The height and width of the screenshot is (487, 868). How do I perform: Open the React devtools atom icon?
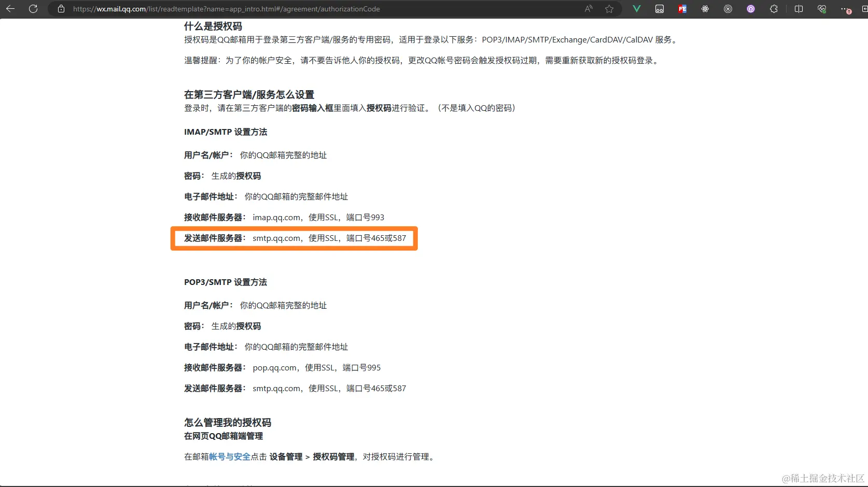click(705, 9)
